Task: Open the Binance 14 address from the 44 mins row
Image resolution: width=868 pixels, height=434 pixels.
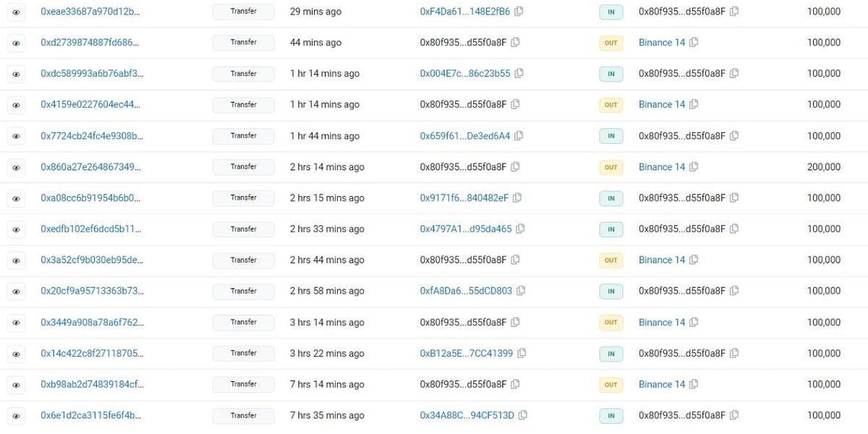Action: (x=661, y=42)
